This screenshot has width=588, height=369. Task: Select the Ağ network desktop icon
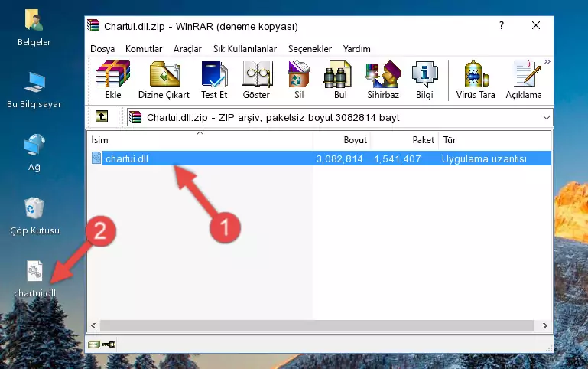click(34, 153)
